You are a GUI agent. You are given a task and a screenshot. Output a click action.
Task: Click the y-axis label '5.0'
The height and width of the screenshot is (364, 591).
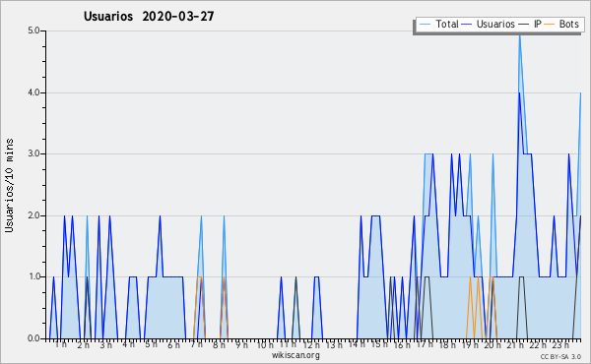click(33, 30)
